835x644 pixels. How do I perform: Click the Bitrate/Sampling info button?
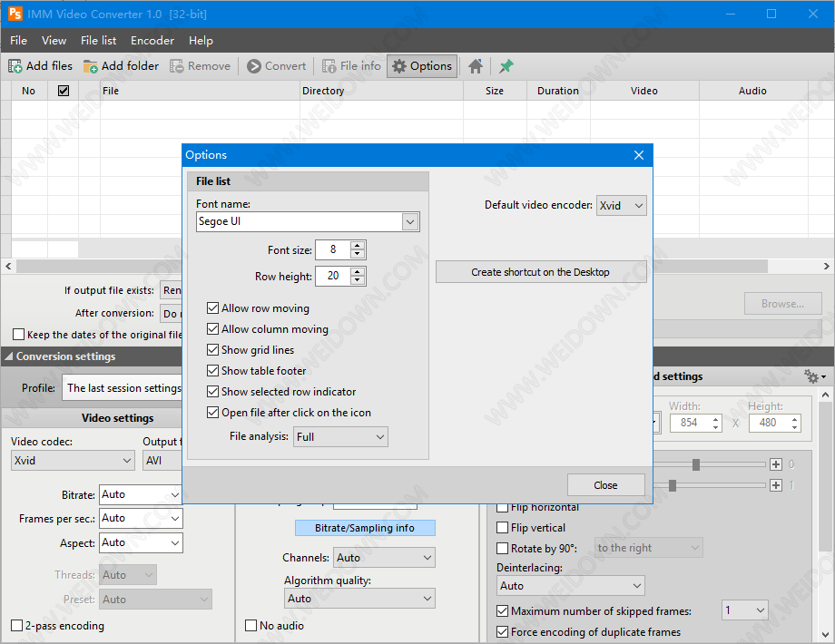click(365, 528)
